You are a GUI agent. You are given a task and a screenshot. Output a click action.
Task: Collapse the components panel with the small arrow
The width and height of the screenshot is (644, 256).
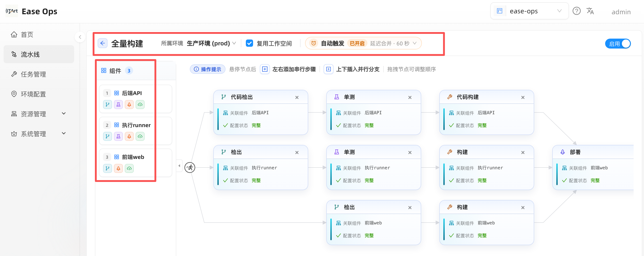tap(179, 166)
